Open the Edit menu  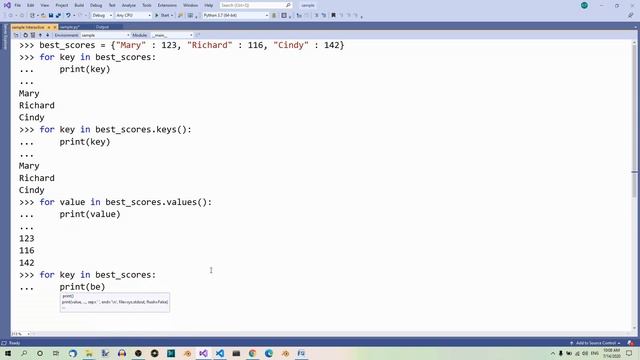(31, 5)
